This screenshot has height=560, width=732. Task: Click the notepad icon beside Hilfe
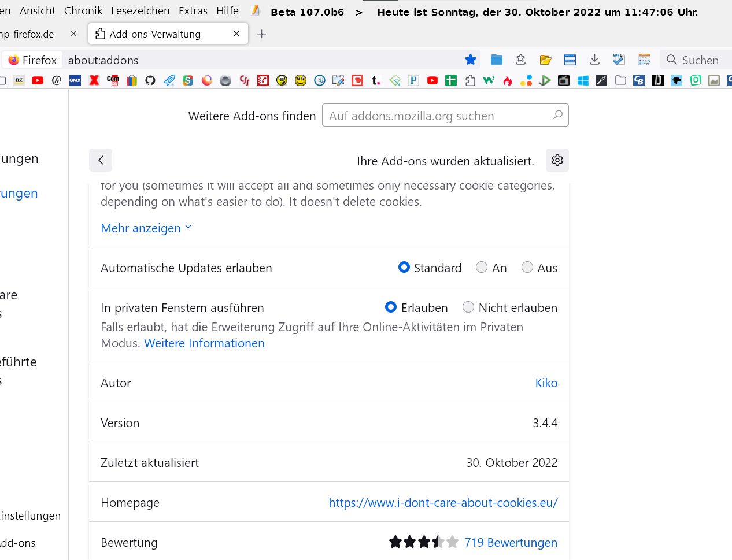(255, 11)
